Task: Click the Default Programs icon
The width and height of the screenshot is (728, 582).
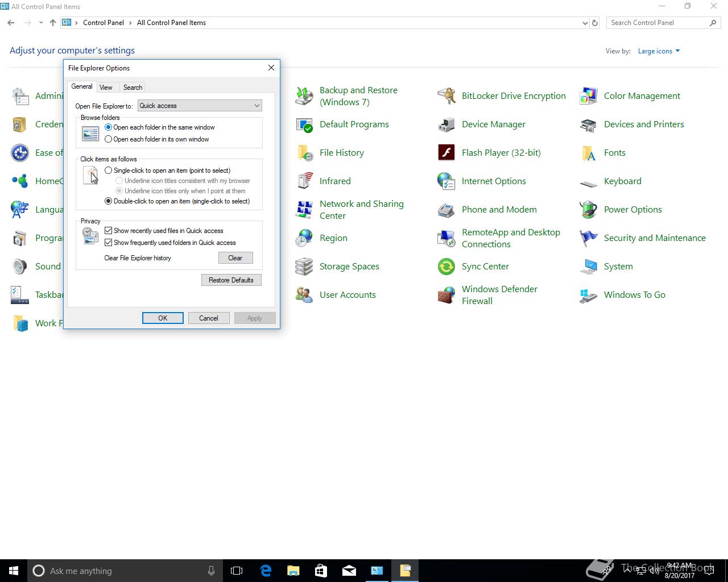Action: (304, 124)
